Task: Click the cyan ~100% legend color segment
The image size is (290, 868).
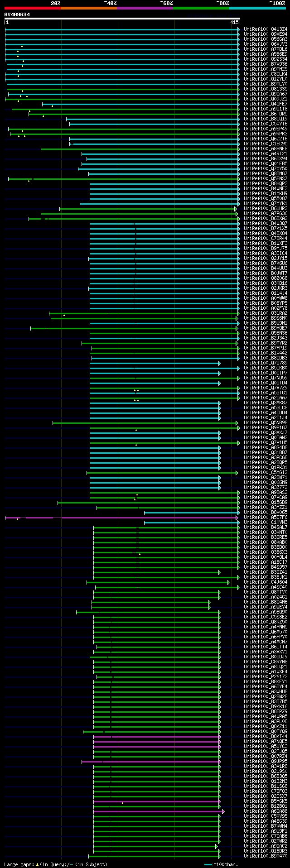Action: (257, 8)
